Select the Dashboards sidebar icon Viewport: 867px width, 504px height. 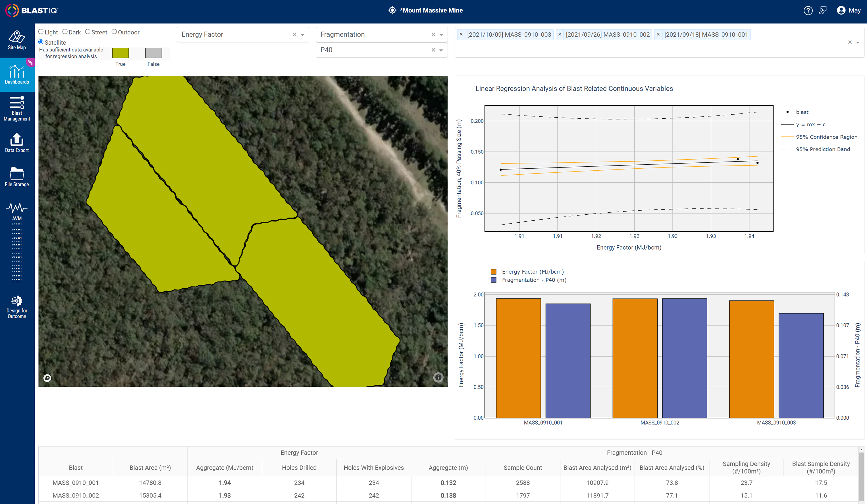pos(16,74)
